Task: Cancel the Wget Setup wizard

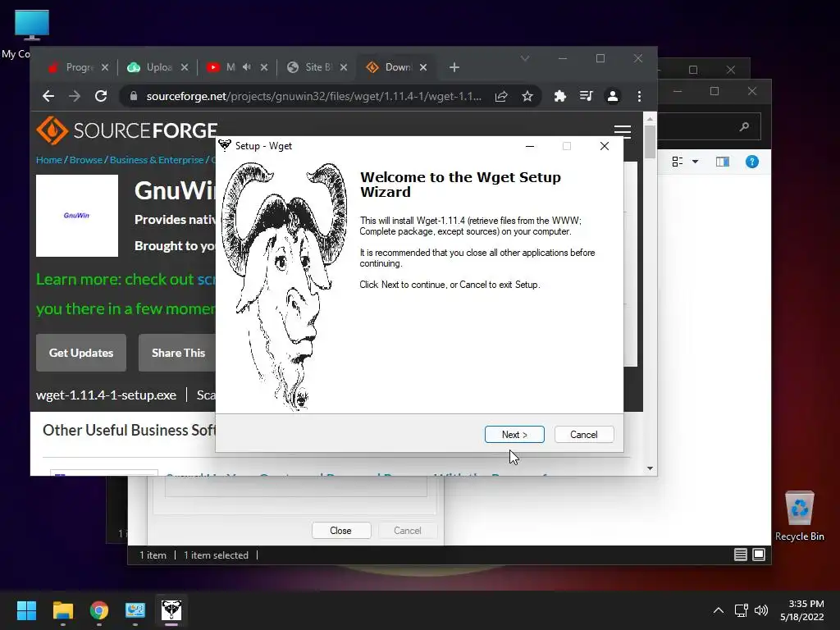Action: 584,435
